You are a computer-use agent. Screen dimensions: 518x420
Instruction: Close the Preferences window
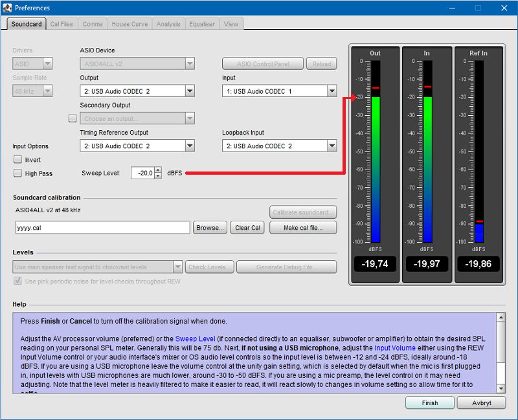(504, 8)
